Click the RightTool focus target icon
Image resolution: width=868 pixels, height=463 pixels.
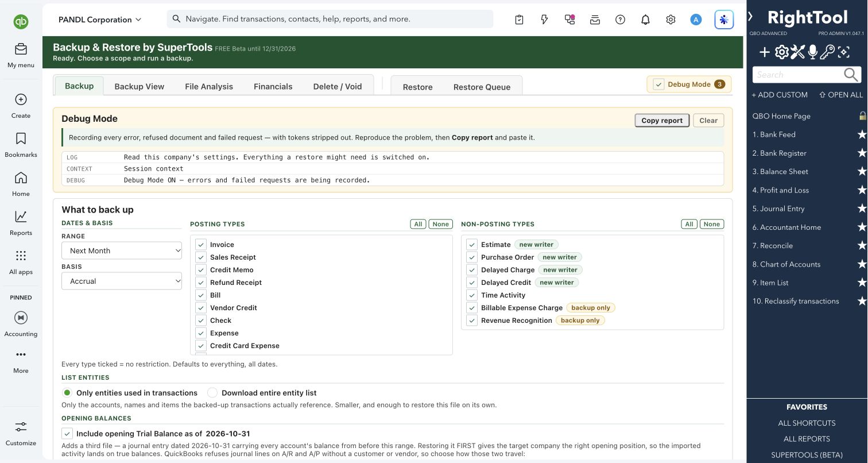pyautogui.click(x=843, y=53)
